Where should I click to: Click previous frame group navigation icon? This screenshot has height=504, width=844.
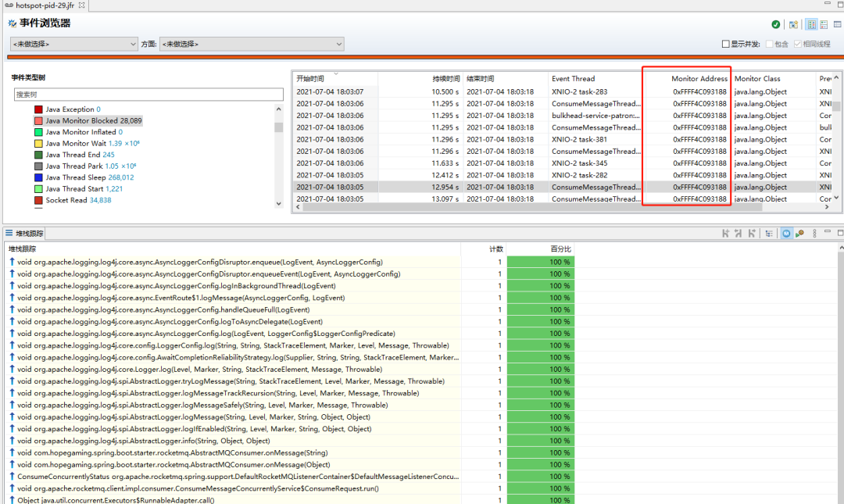pos(738,233)
